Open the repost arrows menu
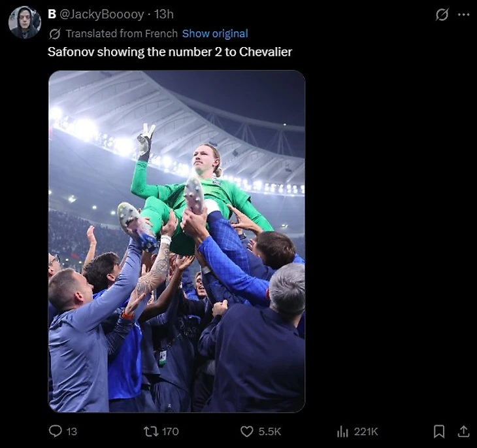Screen dimensions: 477x448 coord(150,431)
